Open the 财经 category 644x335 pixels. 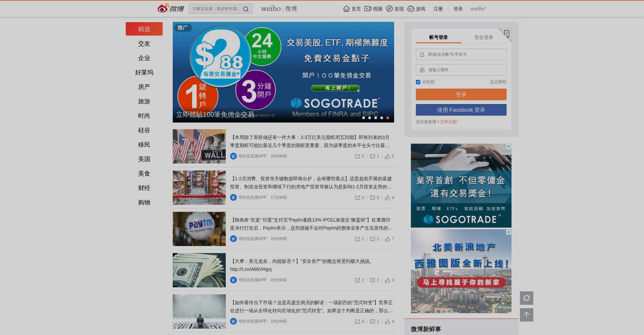point(144,188)
